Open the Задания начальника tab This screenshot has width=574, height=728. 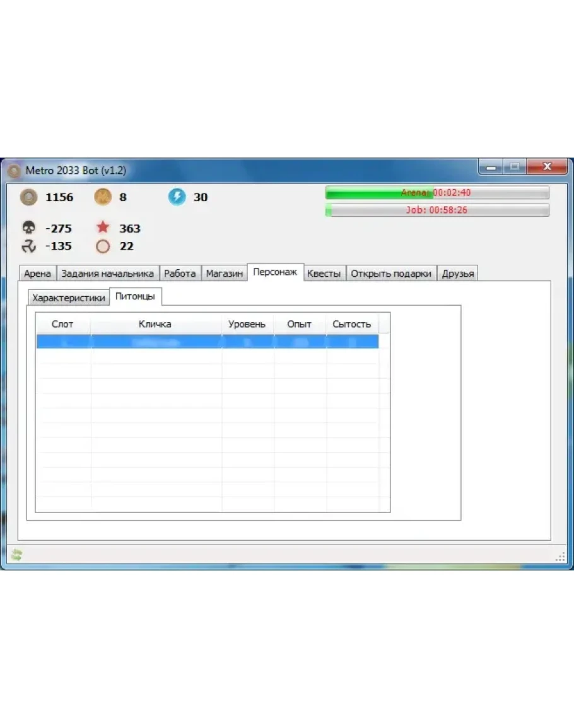pos(107,274)
